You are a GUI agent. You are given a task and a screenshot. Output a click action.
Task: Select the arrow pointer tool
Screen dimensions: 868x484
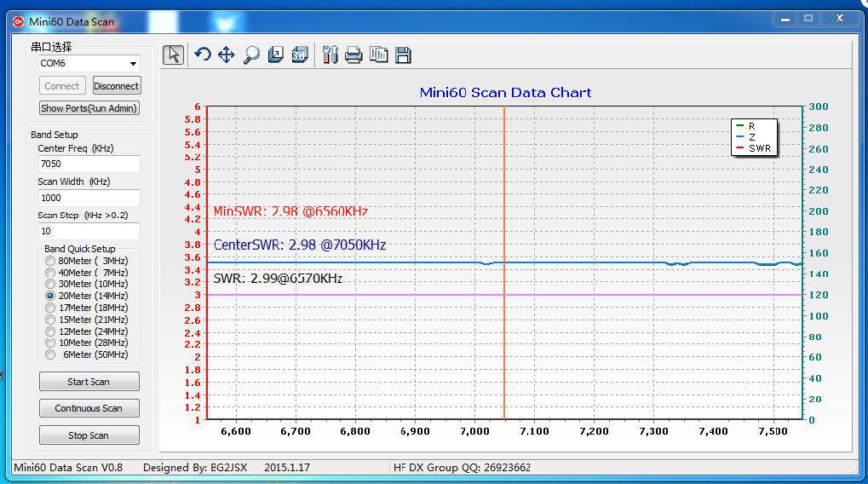[174, 55]
